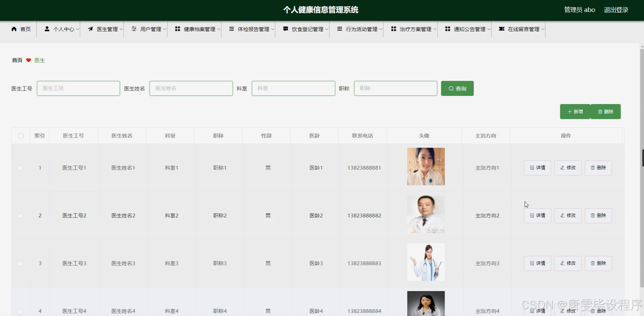Image resolution: width=644 pixels, height=316 pixels.
Task: Expand the 饮食登记管理 dropdown arrow
Action: click(x=327, y=29)
